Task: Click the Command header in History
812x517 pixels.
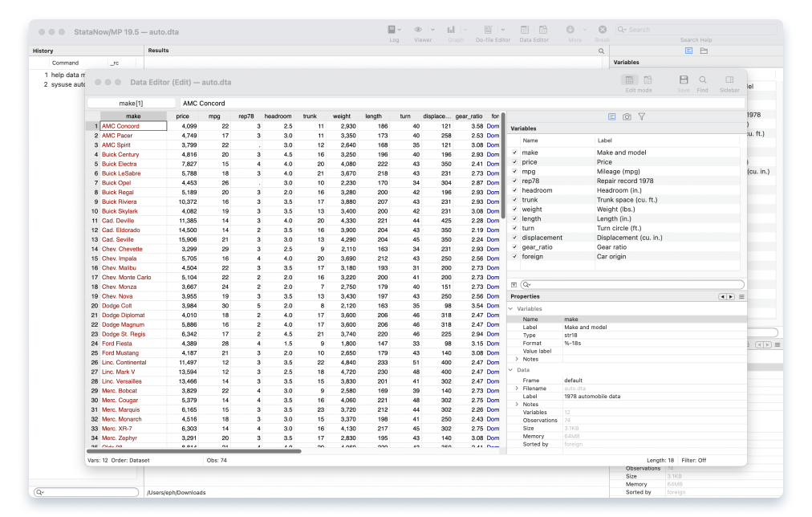Action: click(x=65, y=63)
